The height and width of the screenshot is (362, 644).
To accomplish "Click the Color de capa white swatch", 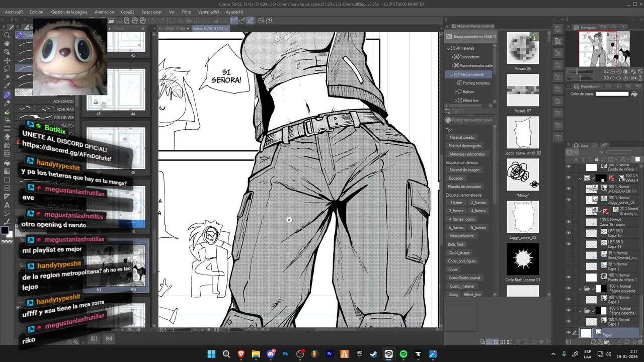I will (x=612, y=94).
